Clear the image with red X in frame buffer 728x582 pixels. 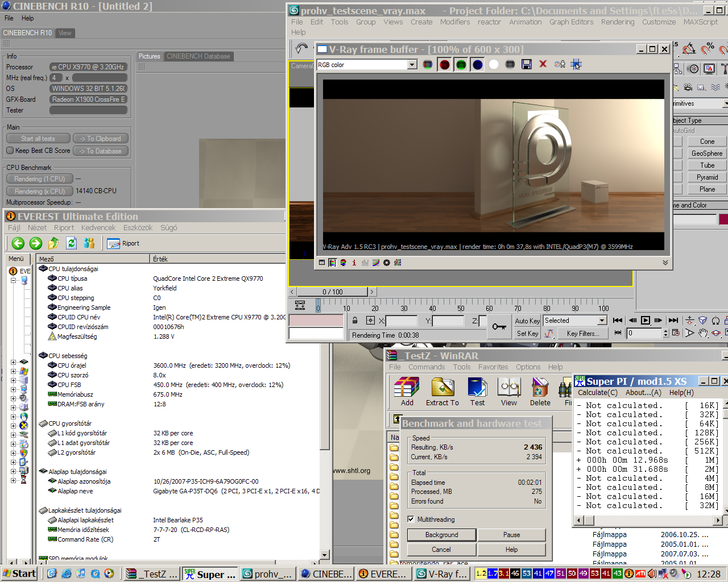pos(543,64)
